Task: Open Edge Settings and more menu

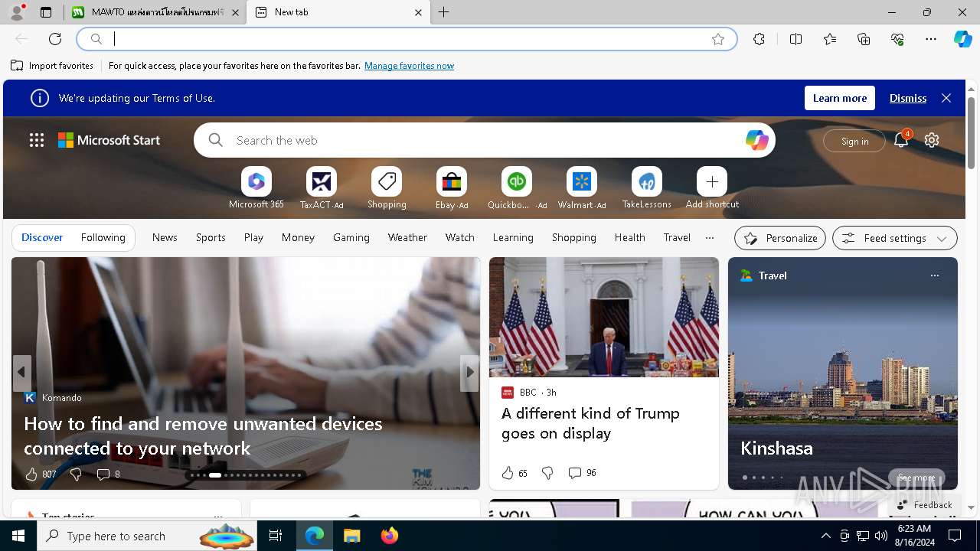Action: click(x=931, y=39)
